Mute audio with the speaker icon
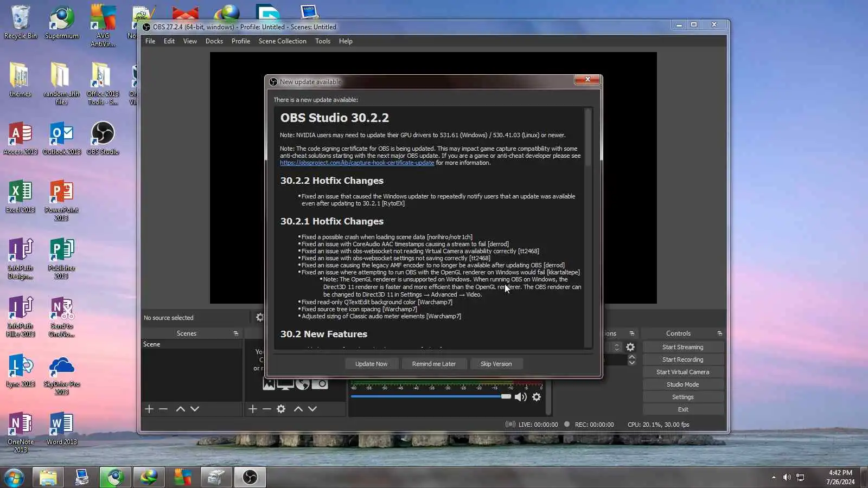This screenshot has height=488, width=868. 521,397
